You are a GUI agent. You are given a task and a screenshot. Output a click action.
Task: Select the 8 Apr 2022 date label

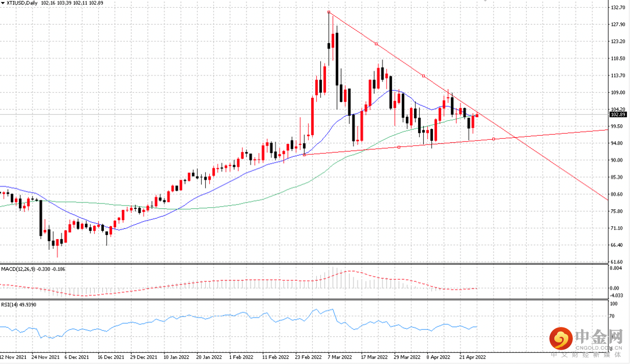pyautogui.click(x=439, y=356)
